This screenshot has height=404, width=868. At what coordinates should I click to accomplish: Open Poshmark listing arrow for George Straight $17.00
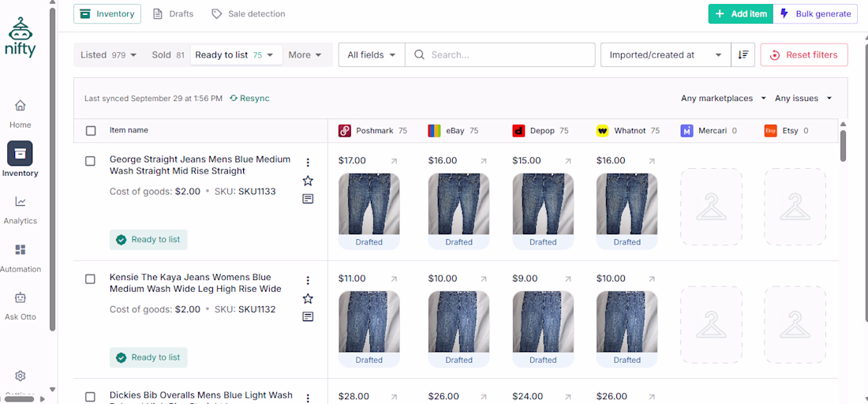(x=394, y=161)
